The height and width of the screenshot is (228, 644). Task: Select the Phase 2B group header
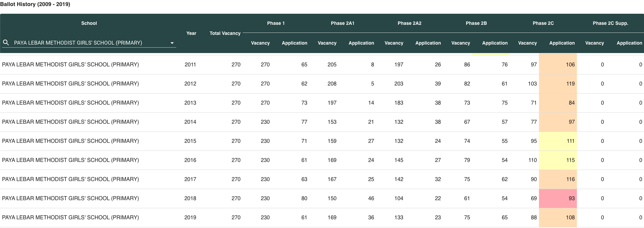[x=476, y=23]
